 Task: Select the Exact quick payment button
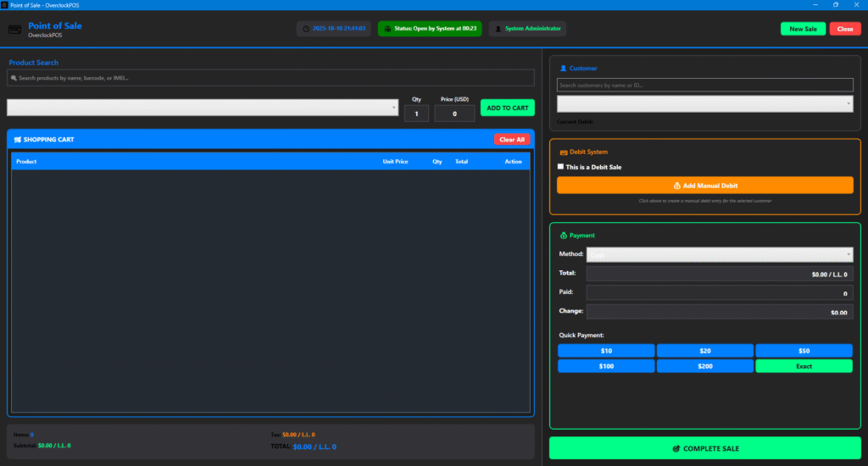(803, 366)
